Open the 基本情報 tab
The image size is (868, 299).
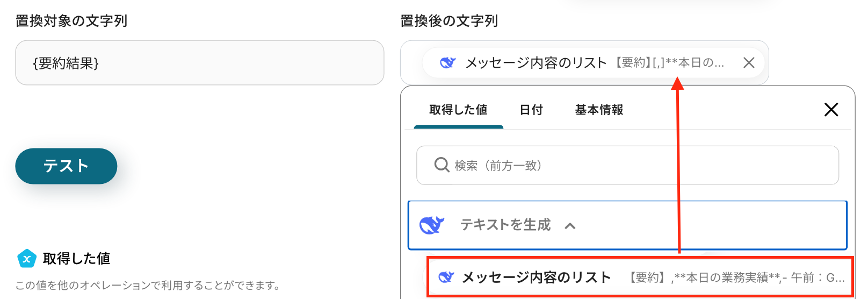click(x=599, y=110)
